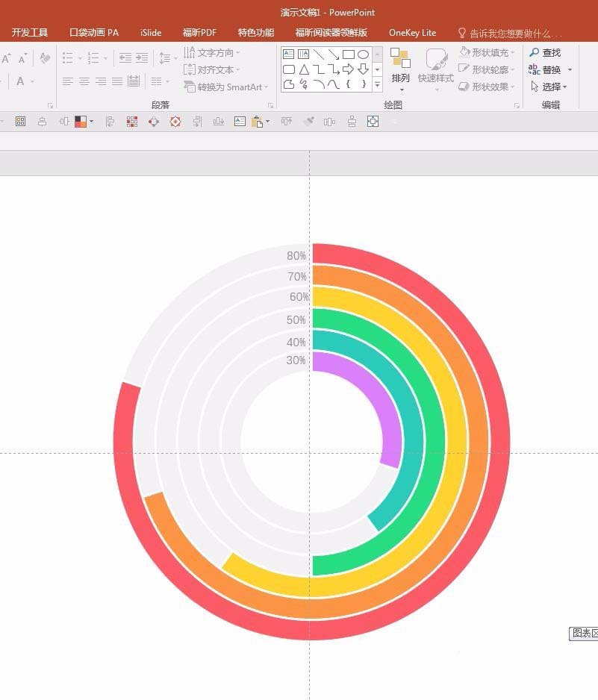This screenshot has height=700, width=598.
Task: Open the 形状填充 menu
Action: point(487,53)
